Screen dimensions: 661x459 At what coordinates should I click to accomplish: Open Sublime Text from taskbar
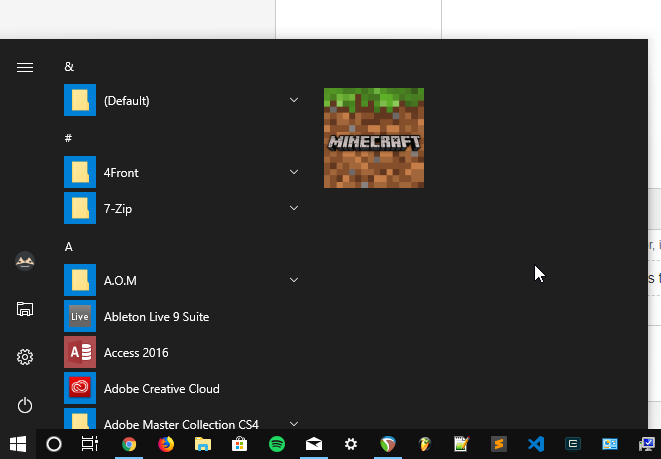(x=499, y=444)
